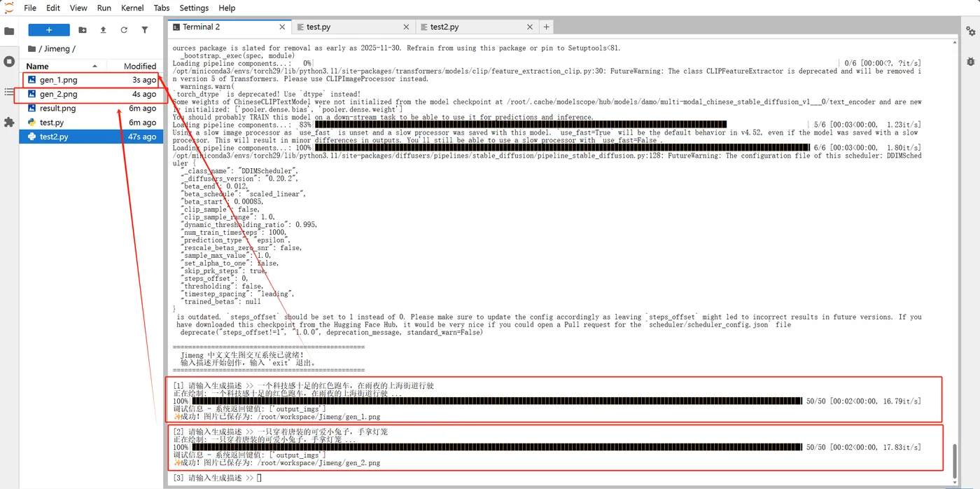Screen dimensions: 980x489
Task: Select test.py in the file list
Action: tap(91, 122)
